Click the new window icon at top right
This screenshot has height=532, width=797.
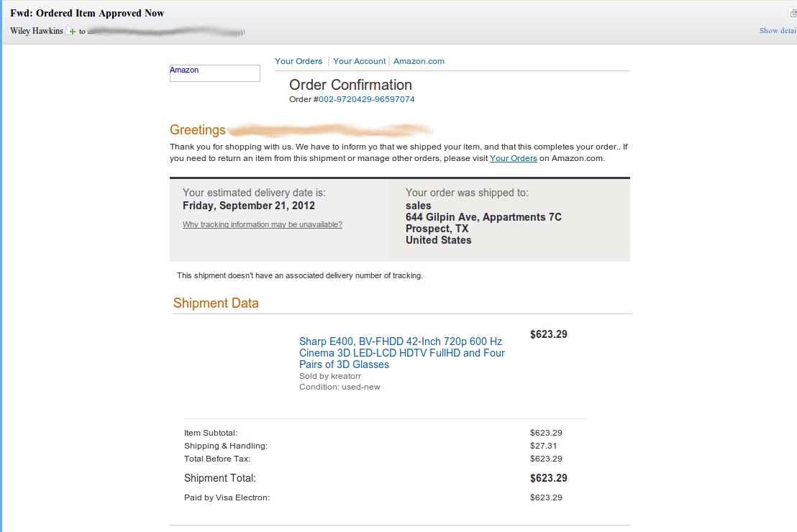793,14
